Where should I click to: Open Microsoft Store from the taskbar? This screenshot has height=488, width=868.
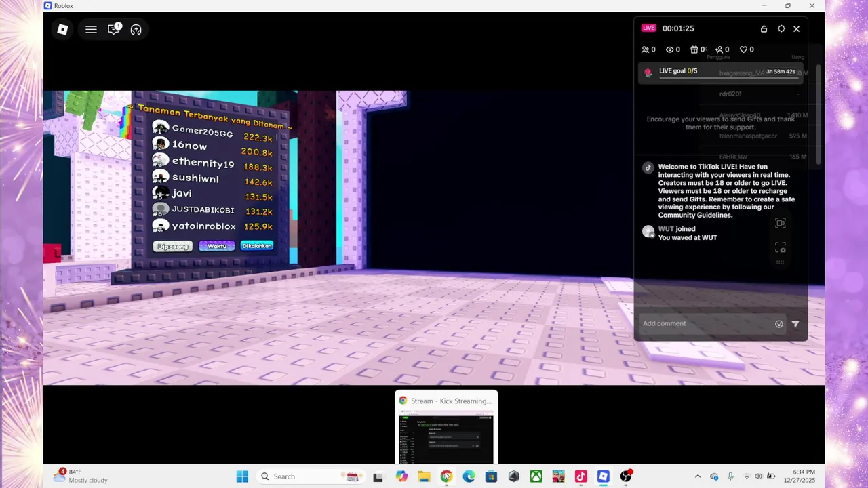[x=491, y=476]
